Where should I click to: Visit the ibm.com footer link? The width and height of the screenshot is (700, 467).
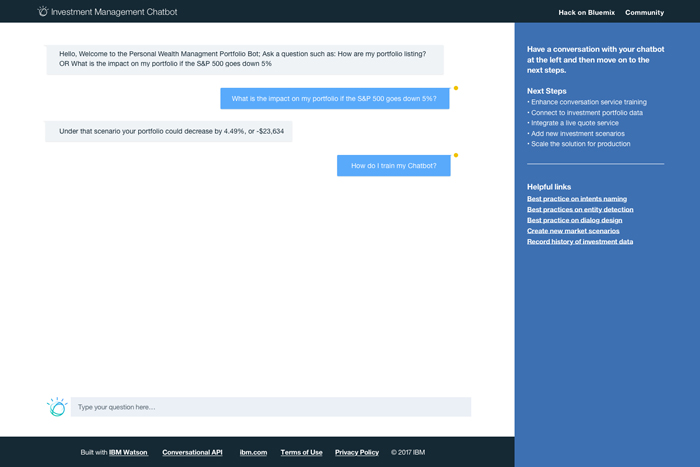pos(253,452)
